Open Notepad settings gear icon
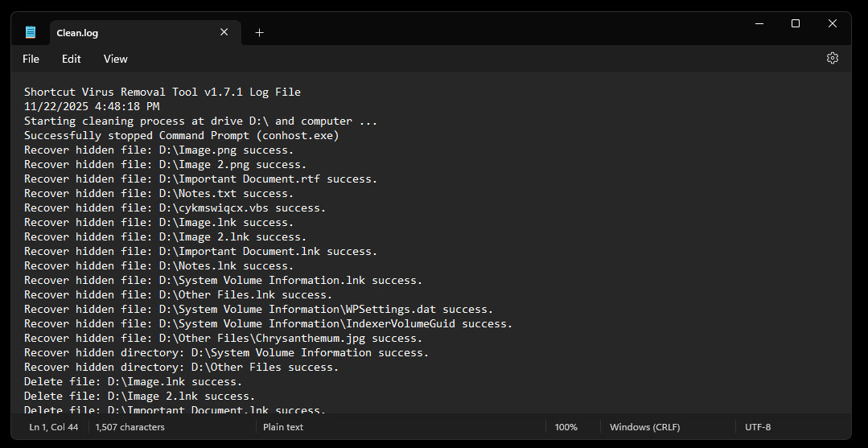Viewport: 868px width, 448px height. (832, 58)
